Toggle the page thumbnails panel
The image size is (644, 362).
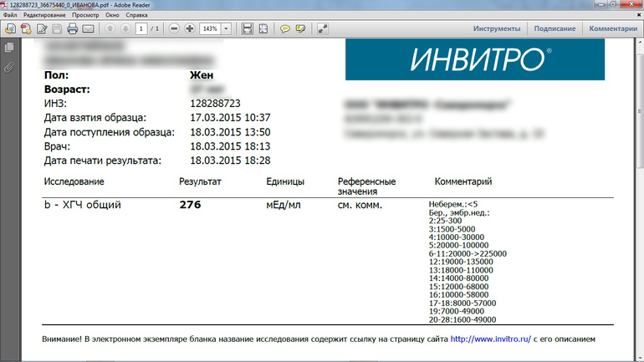coord(9,50)
